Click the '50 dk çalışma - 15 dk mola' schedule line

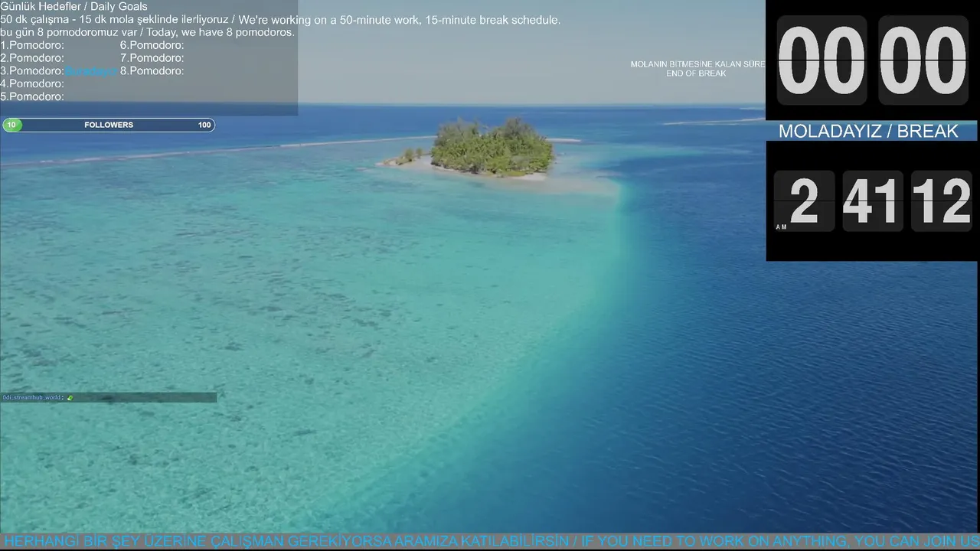pos(280,20)
